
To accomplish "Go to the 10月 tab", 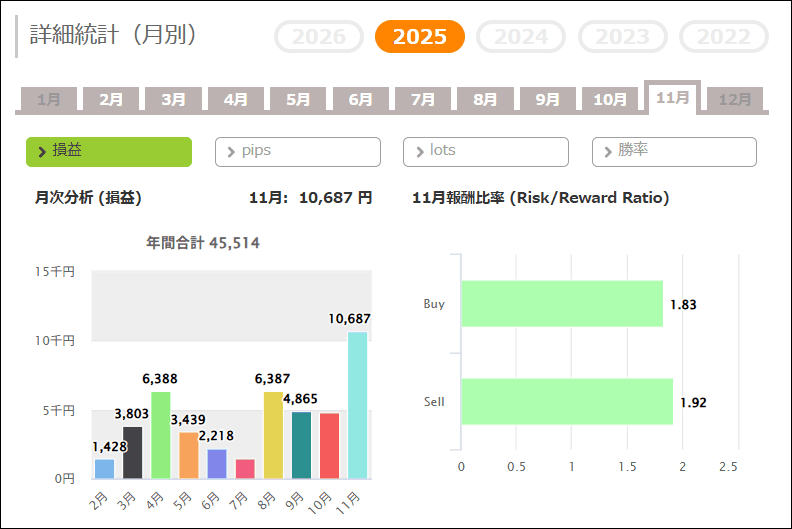I will 610,100.
